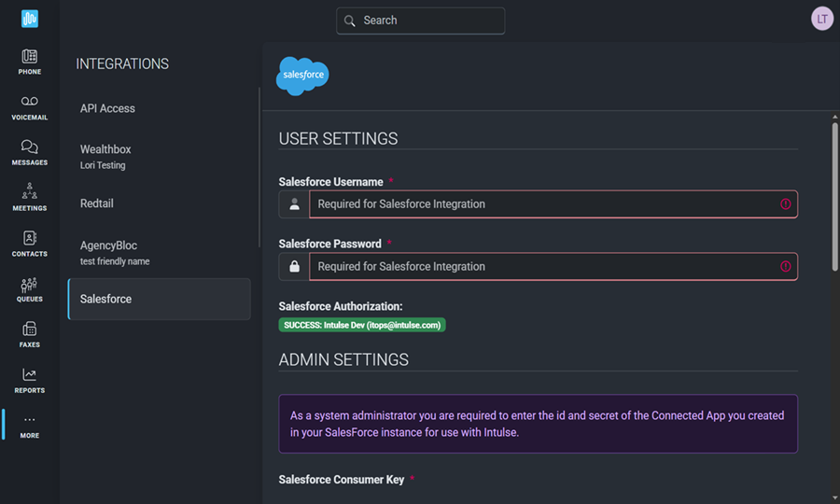The height and width of the screenshot is (504, 840).
Task: Open the Reports chart icon
Action: (x=30, y=380)
